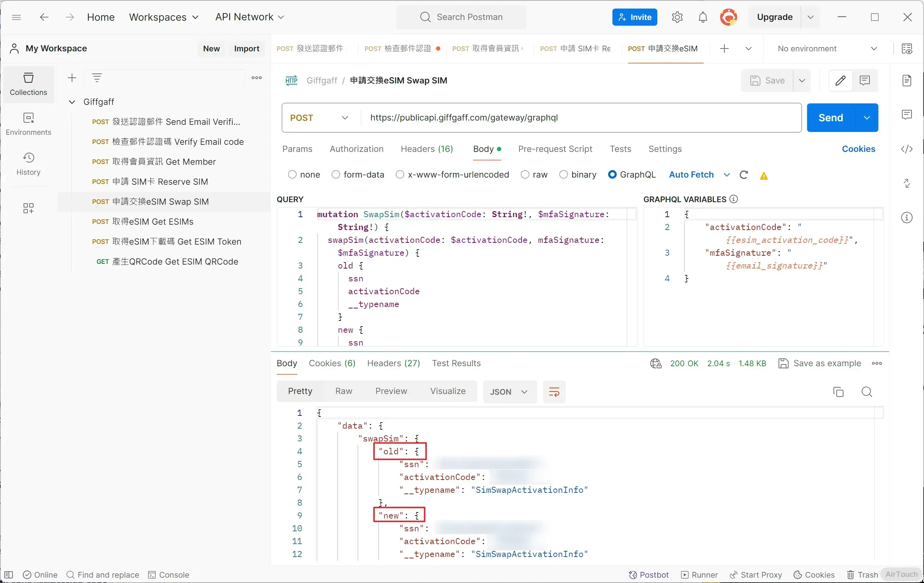Viewport: 924px width, 583px height.
Task: Click the refresh schema icon beside Auto Fetch
Action: (744, 175)
